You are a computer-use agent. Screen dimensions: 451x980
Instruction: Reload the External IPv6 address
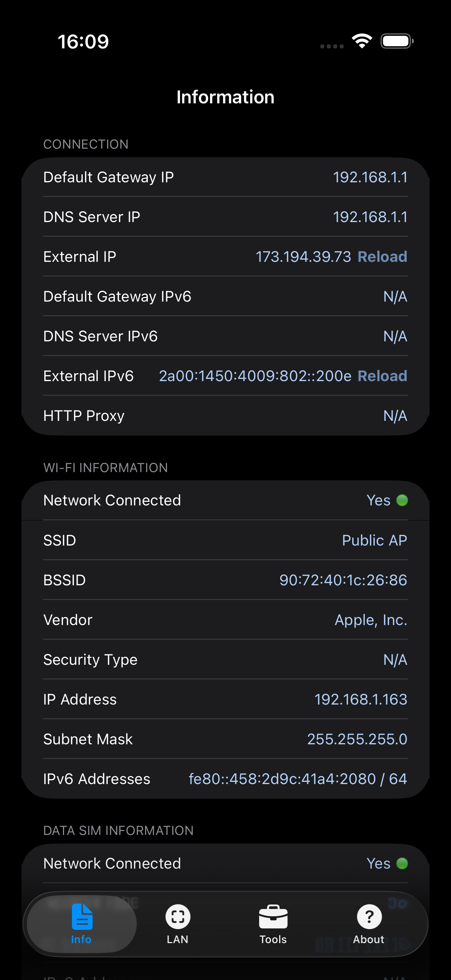tap(382, 376)
